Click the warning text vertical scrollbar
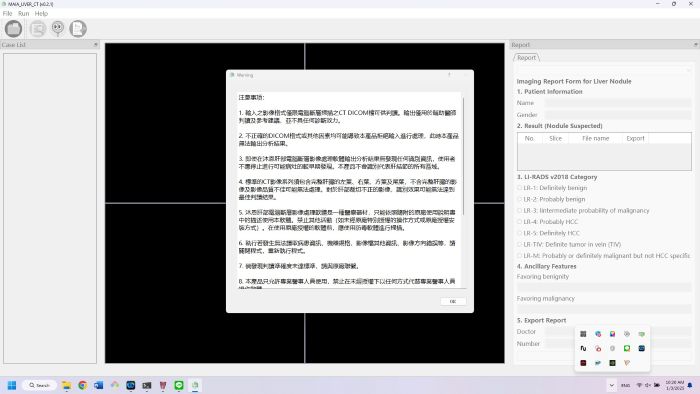The image size is (700, 394). tap(464, 156)
